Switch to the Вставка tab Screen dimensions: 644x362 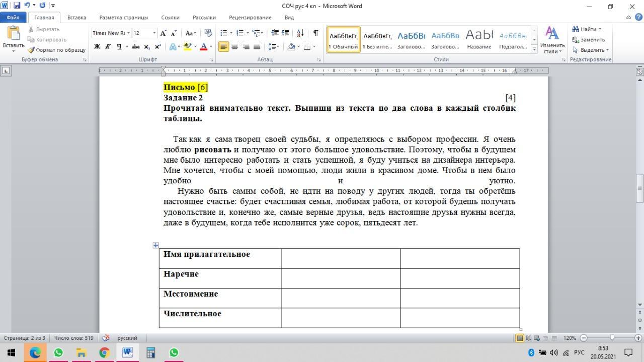pyautogui.click(x=76, y=17)
